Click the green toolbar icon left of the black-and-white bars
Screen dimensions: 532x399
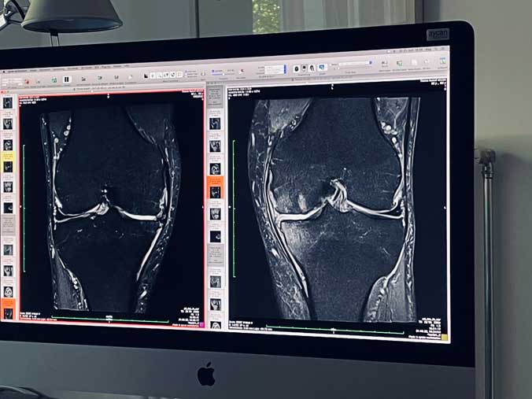coord(54,80)
